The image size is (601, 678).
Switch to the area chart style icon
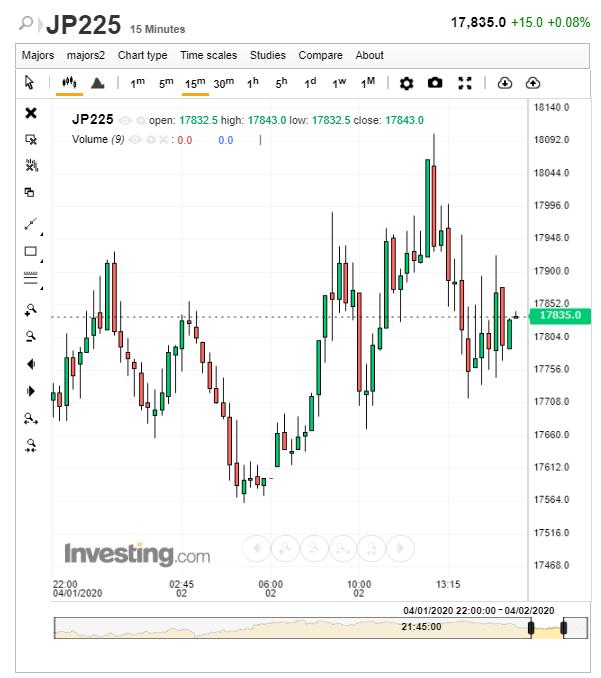tap(98, 83)
